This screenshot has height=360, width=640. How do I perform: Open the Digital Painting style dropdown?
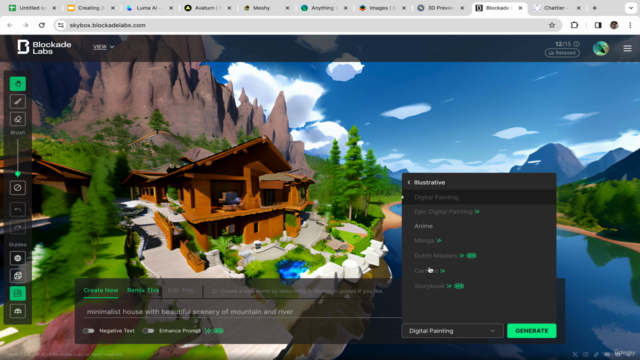(452, 331)
